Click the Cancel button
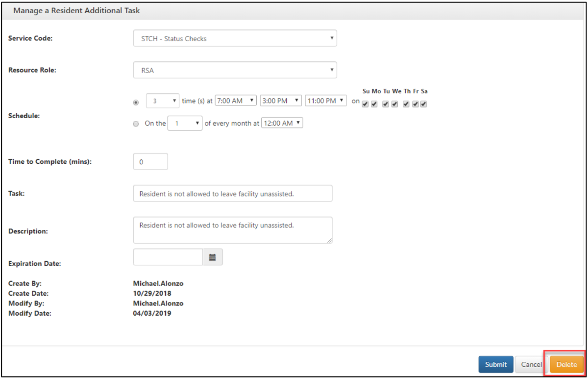Image resolution: width=588 pixels, height=378 pixels. (x=531, y=364)
